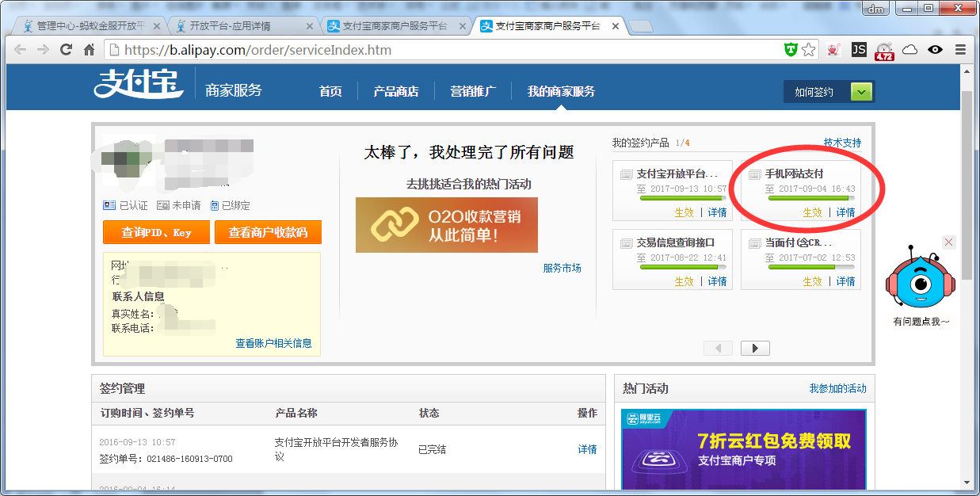Reload the page with the refresh icon

point(67,50)
